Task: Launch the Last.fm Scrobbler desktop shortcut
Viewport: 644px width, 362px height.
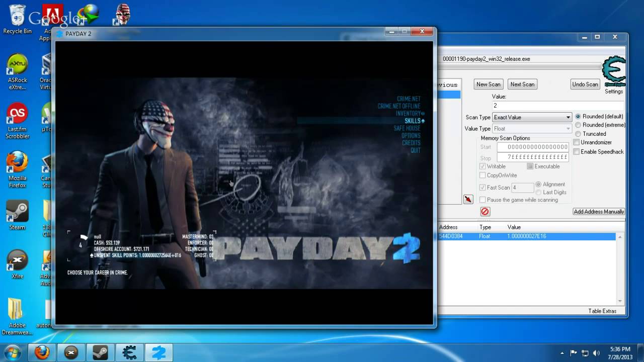Action: [x=18, y=121]
